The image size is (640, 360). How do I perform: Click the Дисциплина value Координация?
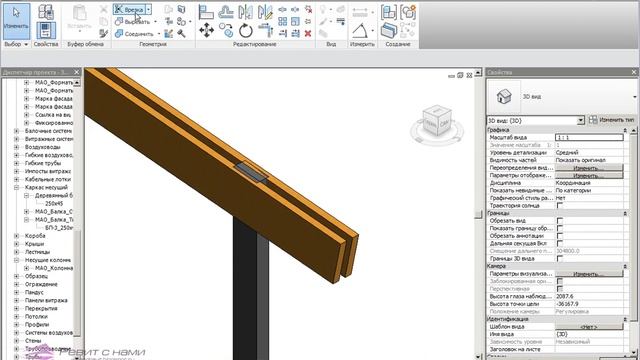589,183
